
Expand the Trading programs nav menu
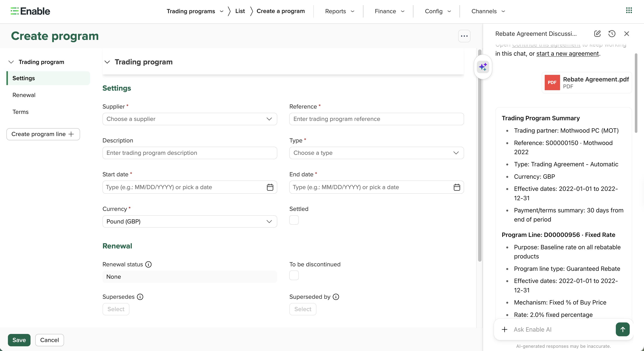(195, 11)
